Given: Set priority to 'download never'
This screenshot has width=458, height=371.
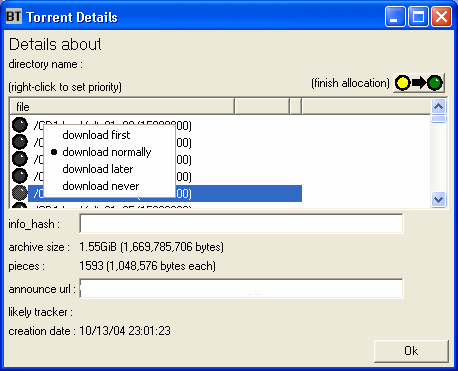Looking at the screenshot, I should point(101,186).
